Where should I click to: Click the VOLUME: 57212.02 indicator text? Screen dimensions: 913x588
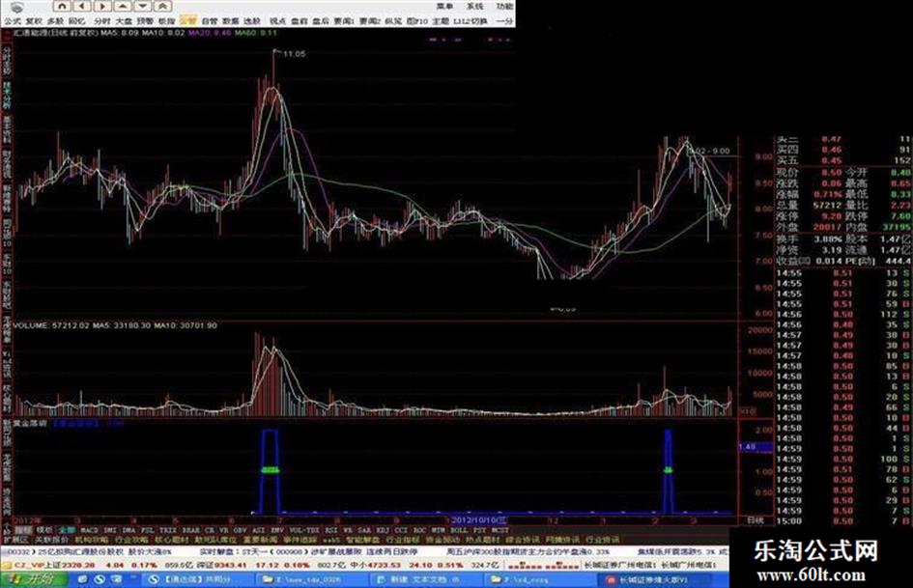(x=51, y=325)
